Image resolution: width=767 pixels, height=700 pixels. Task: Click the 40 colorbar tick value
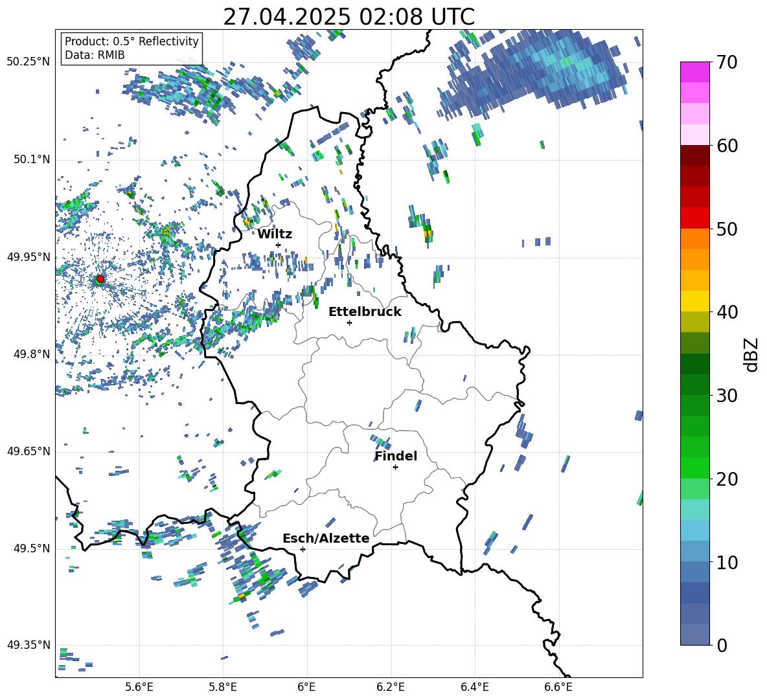pos(727,312)
